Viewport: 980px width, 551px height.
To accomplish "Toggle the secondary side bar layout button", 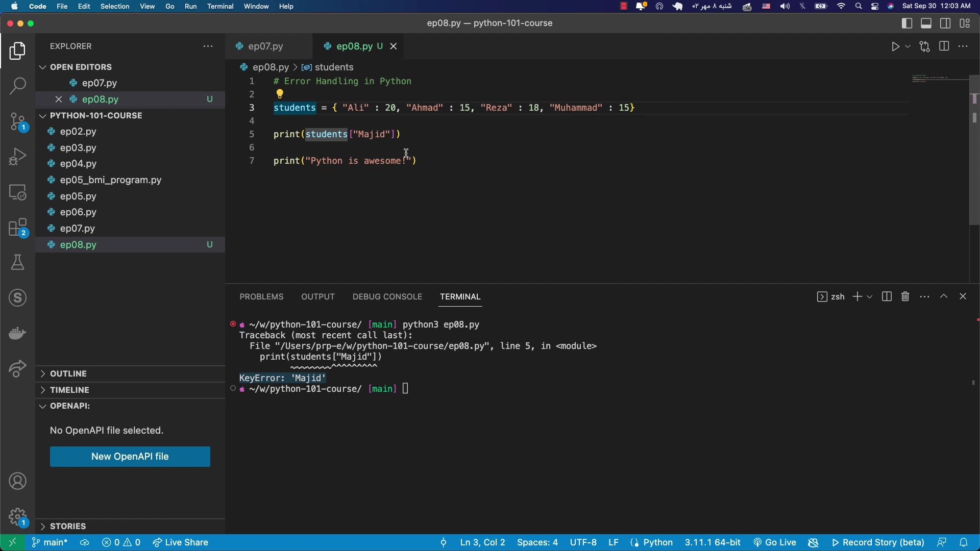I will [945, 23].
